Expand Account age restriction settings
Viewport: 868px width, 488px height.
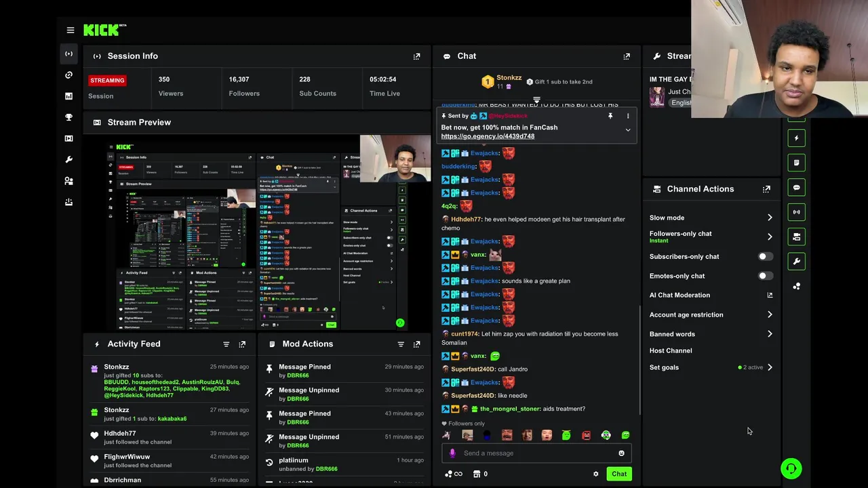pyautogui.click(x=770, y=314)
